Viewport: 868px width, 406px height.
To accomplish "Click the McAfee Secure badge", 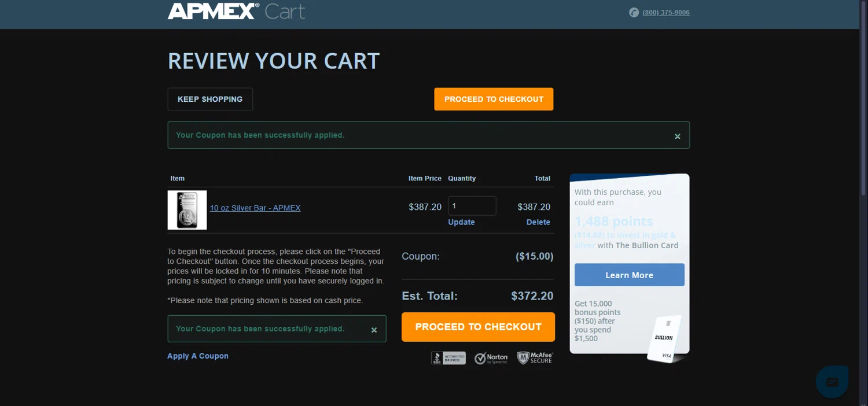I will (535, 358).
